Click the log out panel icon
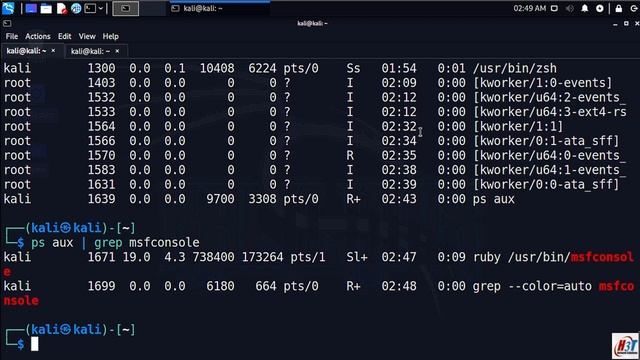The height and width of the screenshot is (360, 640). tap(634, 9)
